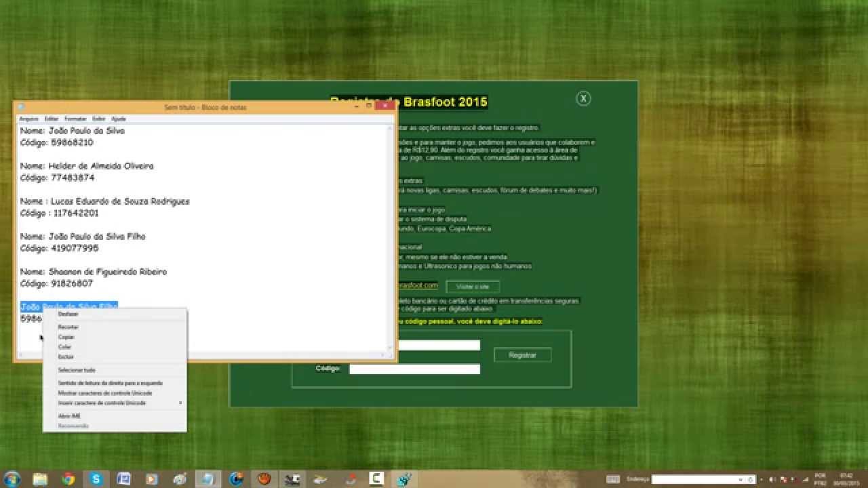This screenshot has height=488, width=868.
Task: Open Skype from the taskbar
Action: 96,479
